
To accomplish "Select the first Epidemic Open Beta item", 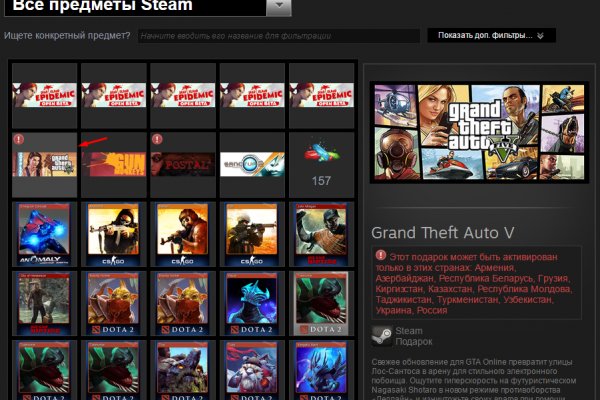I will click(44, 94).
